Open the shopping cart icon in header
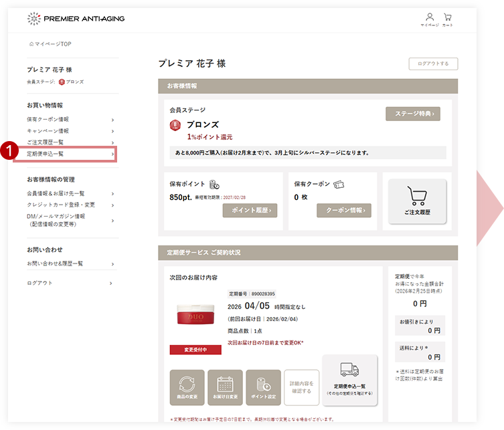The height and width of the screenshot is (430, 504). click(x=447, y=17)
